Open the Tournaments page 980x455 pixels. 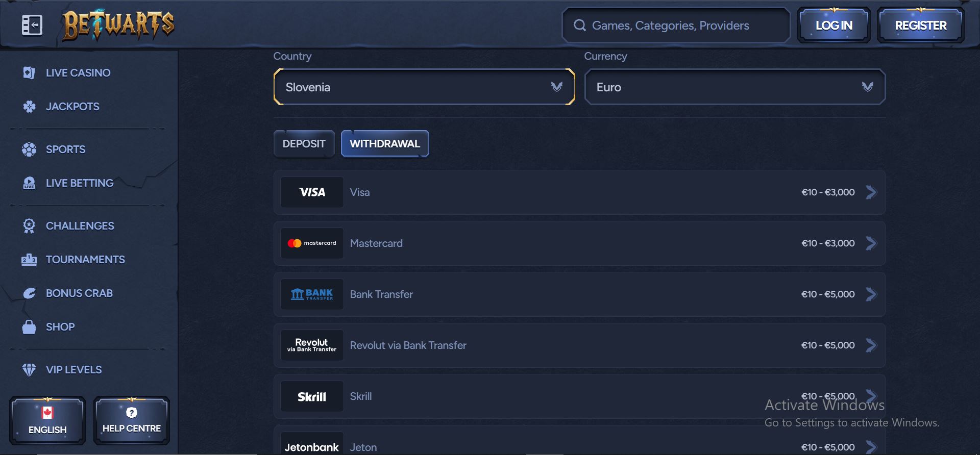pos(85,260)
